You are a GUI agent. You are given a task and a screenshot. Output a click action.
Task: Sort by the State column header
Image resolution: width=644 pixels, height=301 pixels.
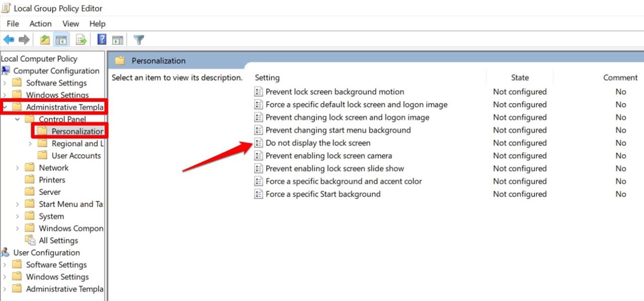point(520,78)
